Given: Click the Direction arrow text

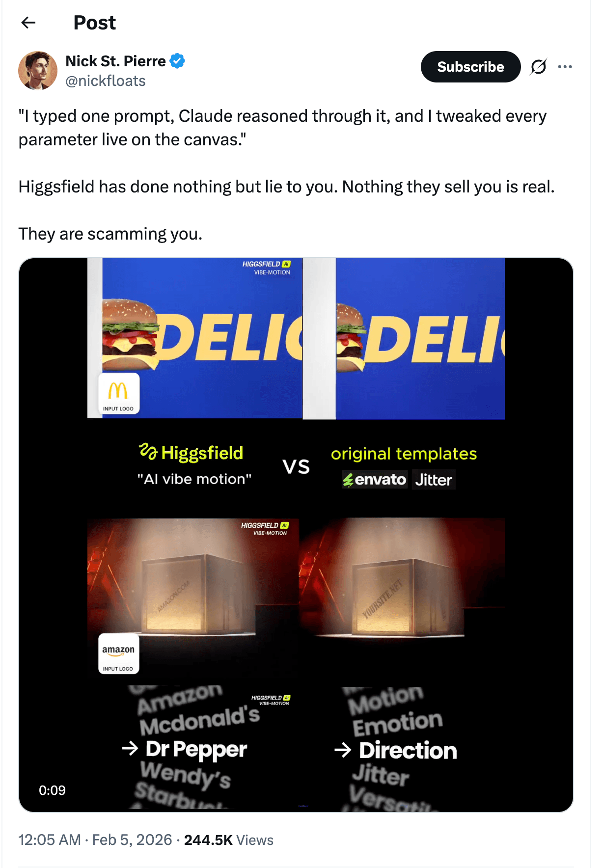Looking at the screenshot, I should (396, 750).
